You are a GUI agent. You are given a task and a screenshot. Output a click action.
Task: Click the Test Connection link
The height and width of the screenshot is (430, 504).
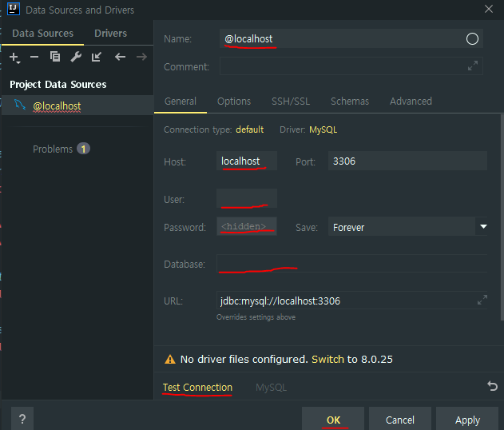pos(197,388)
